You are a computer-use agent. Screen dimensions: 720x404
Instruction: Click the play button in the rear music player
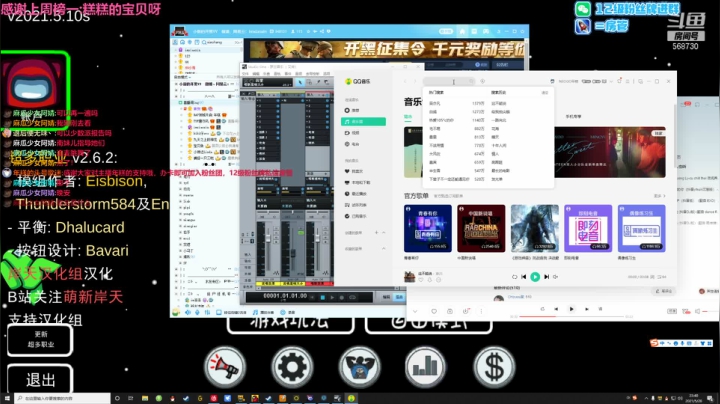coord(571,309)
